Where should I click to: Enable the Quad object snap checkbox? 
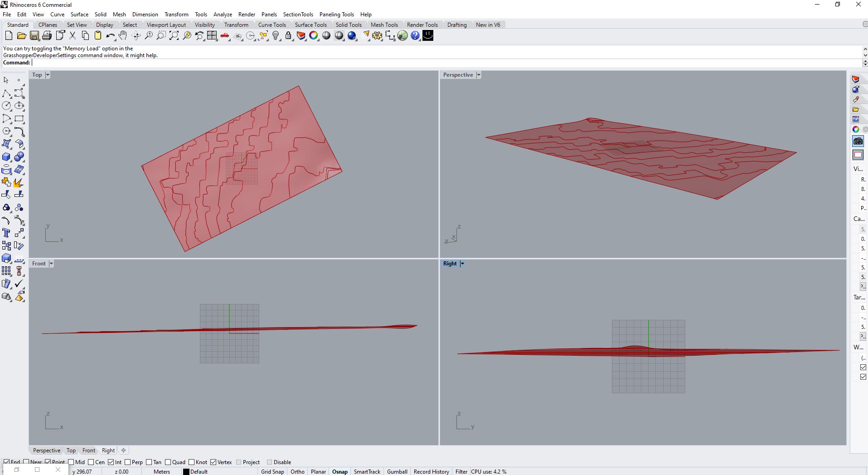tap(168, 462)
